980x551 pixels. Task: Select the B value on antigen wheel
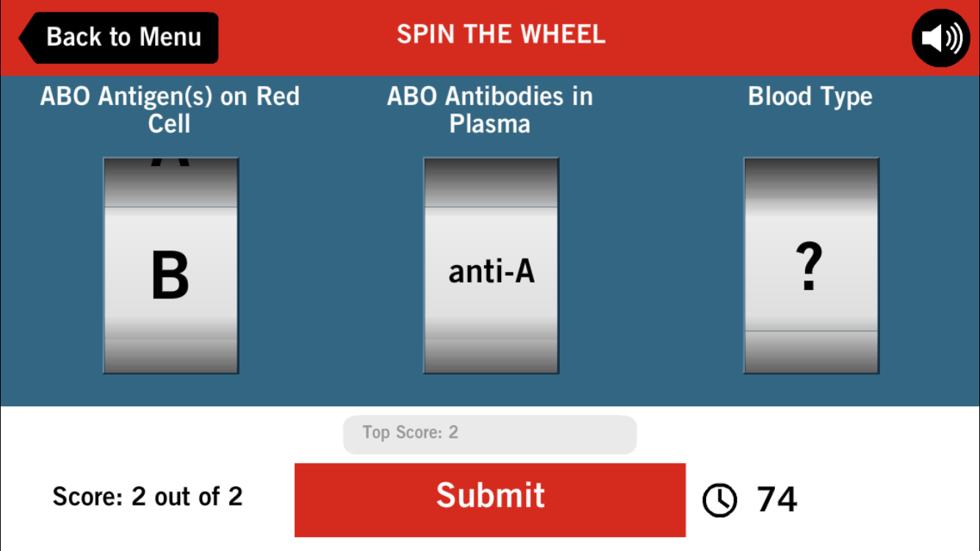pos(170,276)
